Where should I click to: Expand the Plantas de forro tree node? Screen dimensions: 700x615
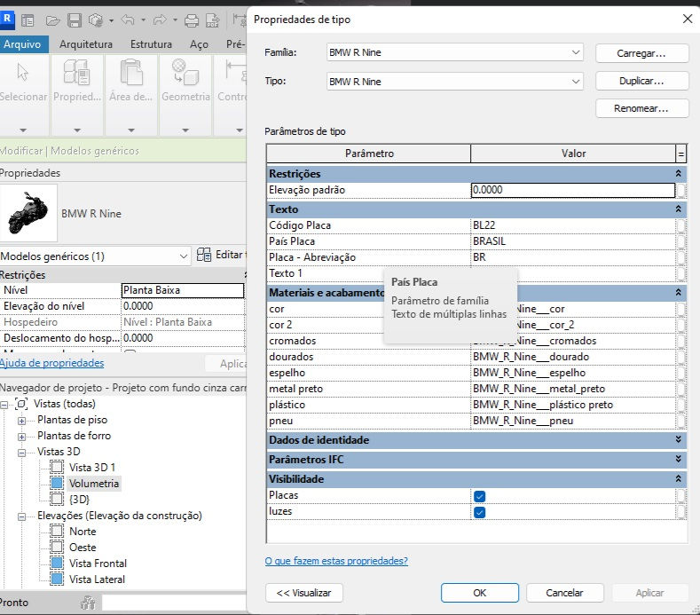click(x=21, y=437)
